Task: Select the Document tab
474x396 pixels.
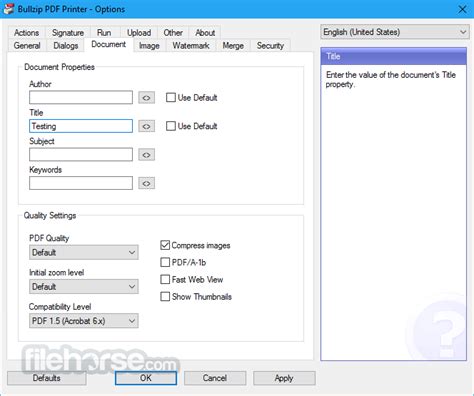Action: point(109,44)
